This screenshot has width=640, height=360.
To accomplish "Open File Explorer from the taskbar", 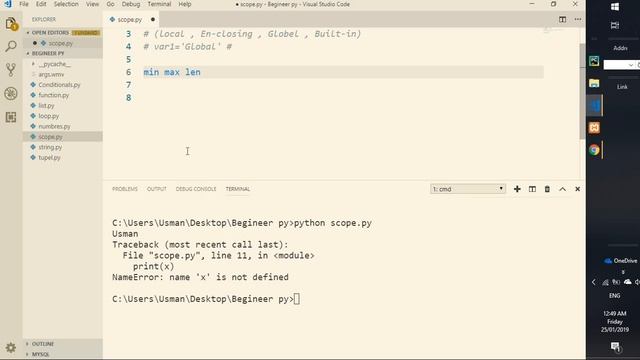I will 594,83.
